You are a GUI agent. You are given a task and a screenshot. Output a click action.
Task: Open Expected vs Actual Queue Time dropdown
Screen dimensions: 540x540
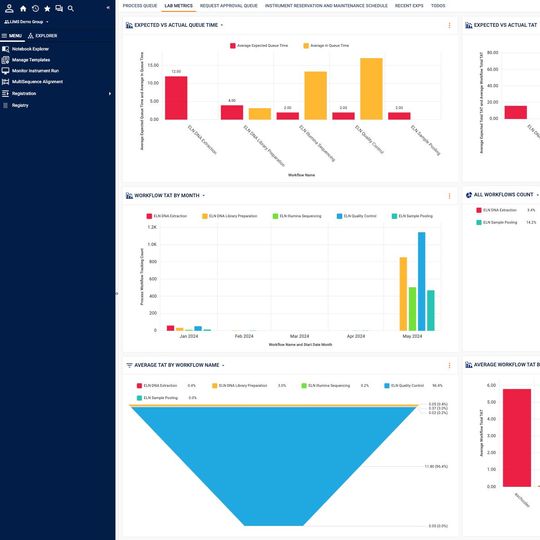tap(222, 25)
